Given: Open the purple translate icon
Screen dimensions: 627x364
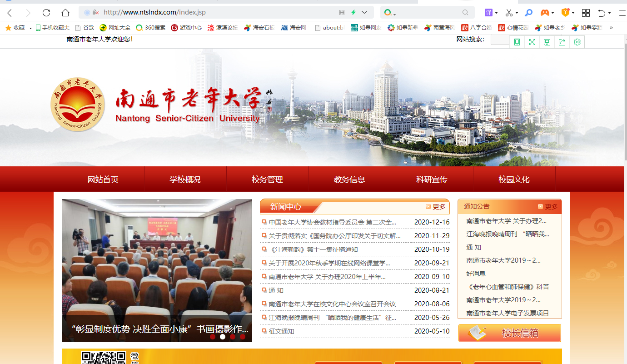Looking at the screenshot, I should [x=488, y=12].
